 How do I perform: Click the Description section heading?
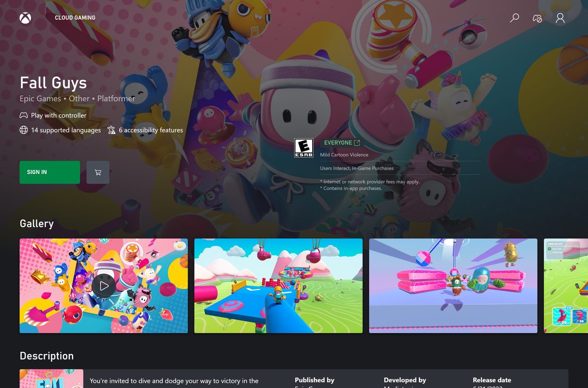tap(47, 356)
